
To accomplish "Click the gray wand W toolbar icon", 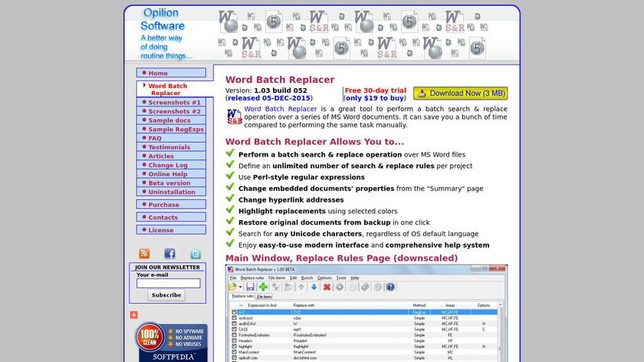I will (275, 287).
